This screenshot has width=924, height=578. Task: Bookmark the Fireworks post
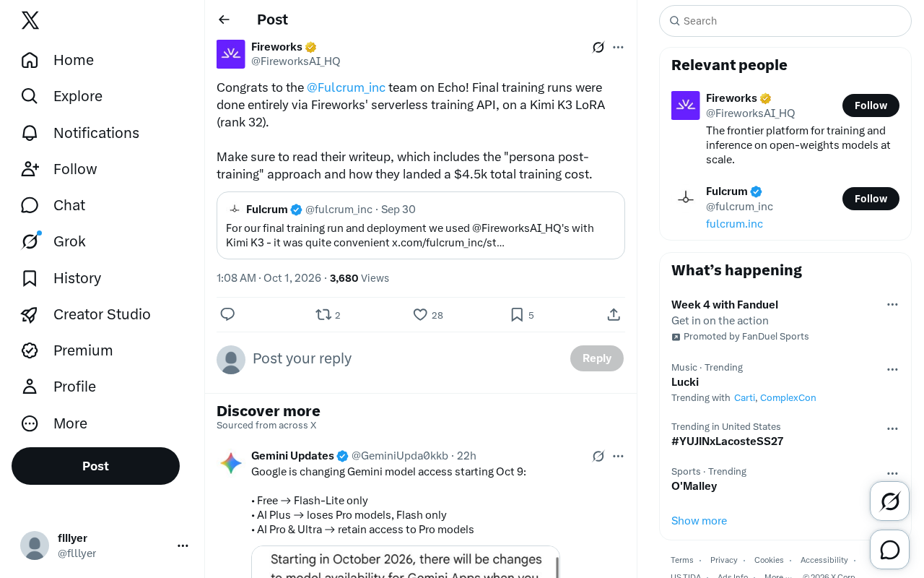click(x=522, y=314)
